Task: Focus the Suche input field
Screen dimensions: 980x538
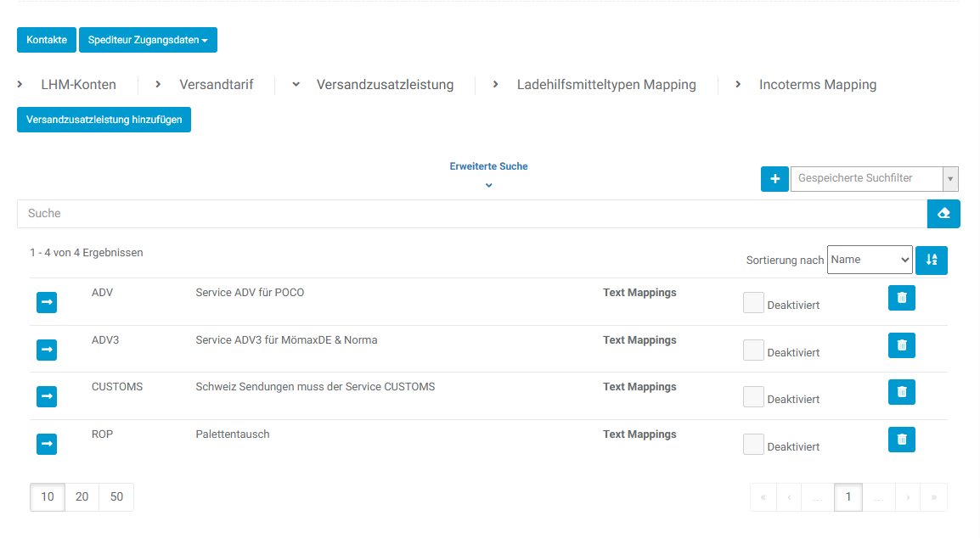Action: pyautogui.click(x=471, y=214)
